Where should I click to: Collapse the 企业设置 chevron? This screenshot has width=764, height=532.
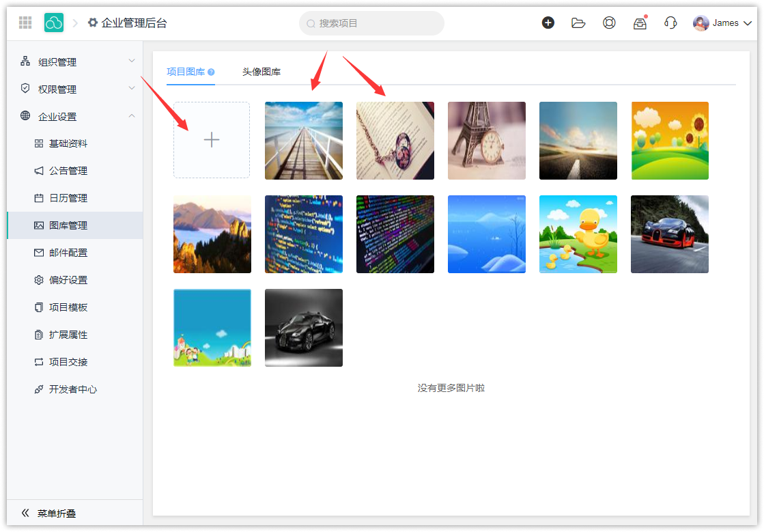[132, 115]
